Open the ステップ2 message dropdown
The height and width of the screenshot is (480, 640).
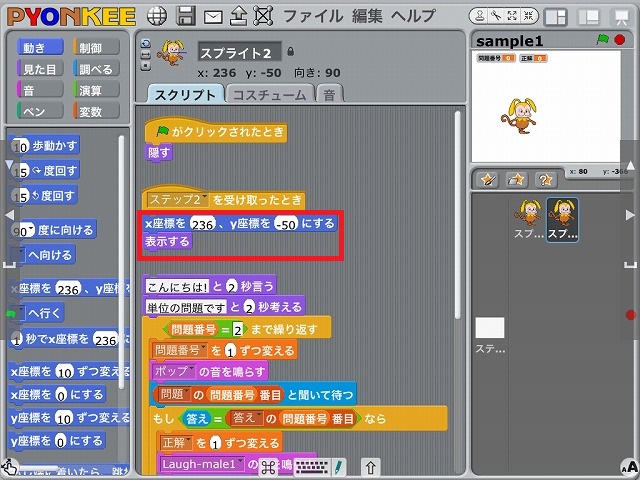click(203, 200)
